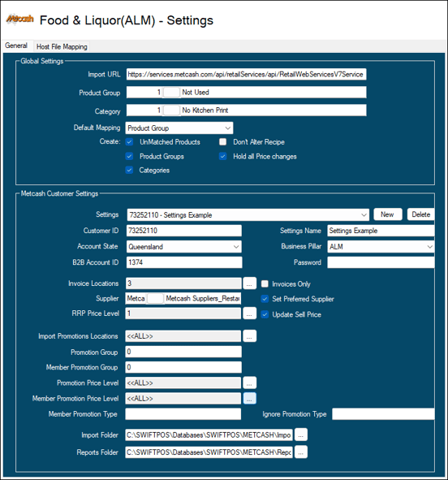Switch to the Host File Mapping tab

click(62, 46)
